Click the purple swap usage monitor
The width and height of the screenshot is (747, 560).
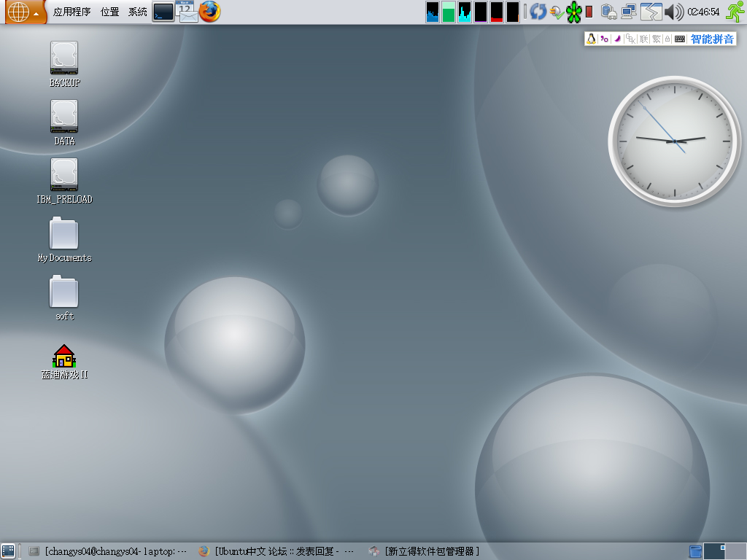481,12
